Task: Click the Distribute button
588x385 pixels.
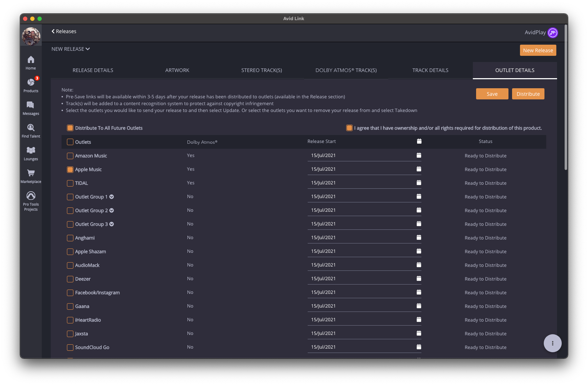Action: tap(528, 94)
